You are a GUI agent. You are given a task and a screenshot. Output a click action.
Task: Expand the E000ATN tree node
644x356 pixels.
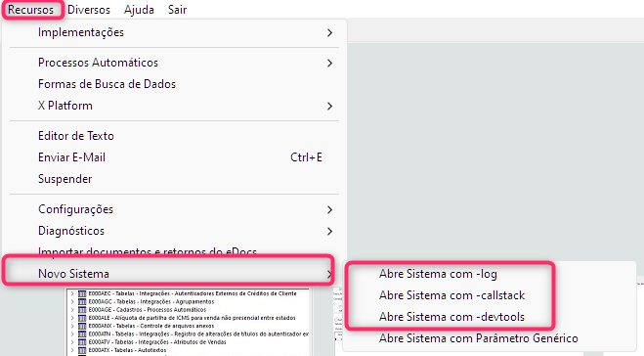pos(72,334)
